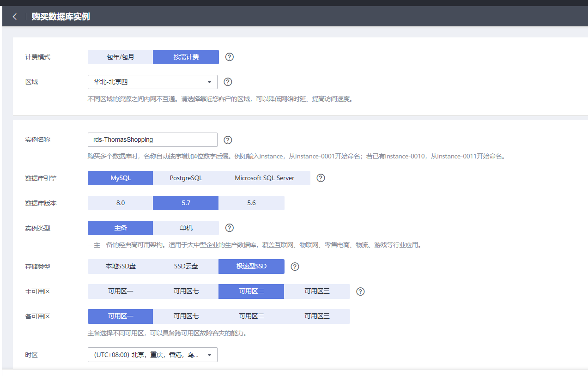Open help icon beside 主可用区 options

pos(361,291)
